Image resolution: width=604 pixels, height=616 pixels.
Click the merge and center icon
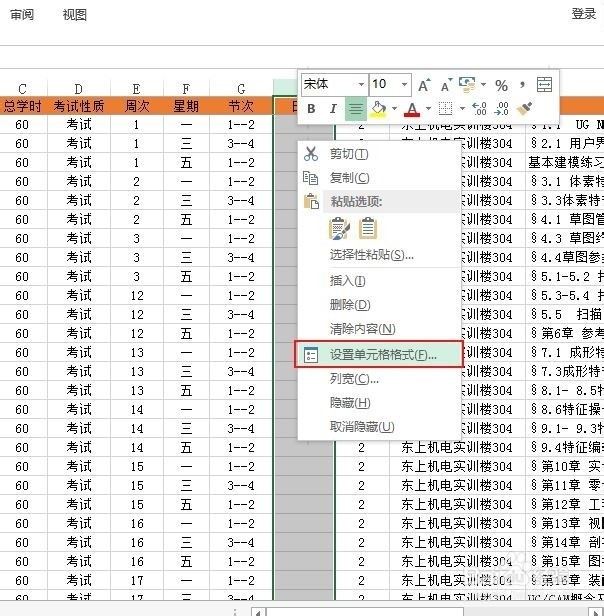[x=544, y=84]
